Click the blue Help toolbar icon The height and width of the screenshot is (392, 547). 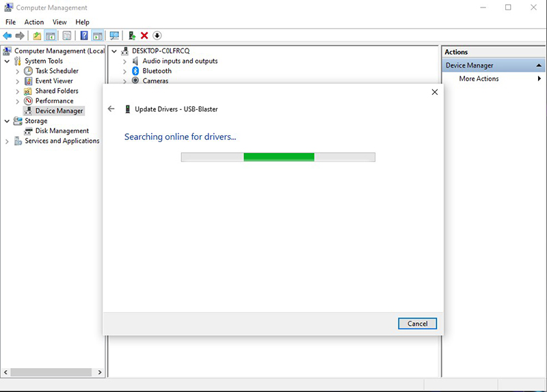point(84,36)
